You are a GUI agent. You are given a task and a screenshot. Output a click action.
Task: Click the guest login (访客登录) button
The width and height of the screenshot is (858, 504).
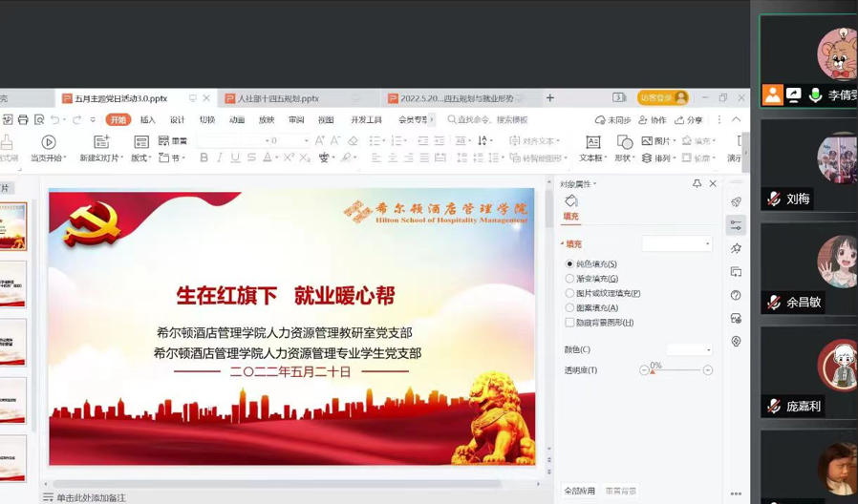[663, 98]
